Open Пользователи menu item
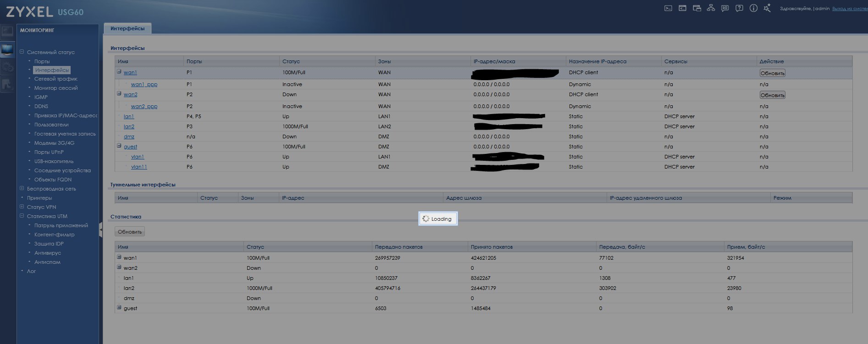This screenshot has width=868, height=344. click(x=51, y=125)
